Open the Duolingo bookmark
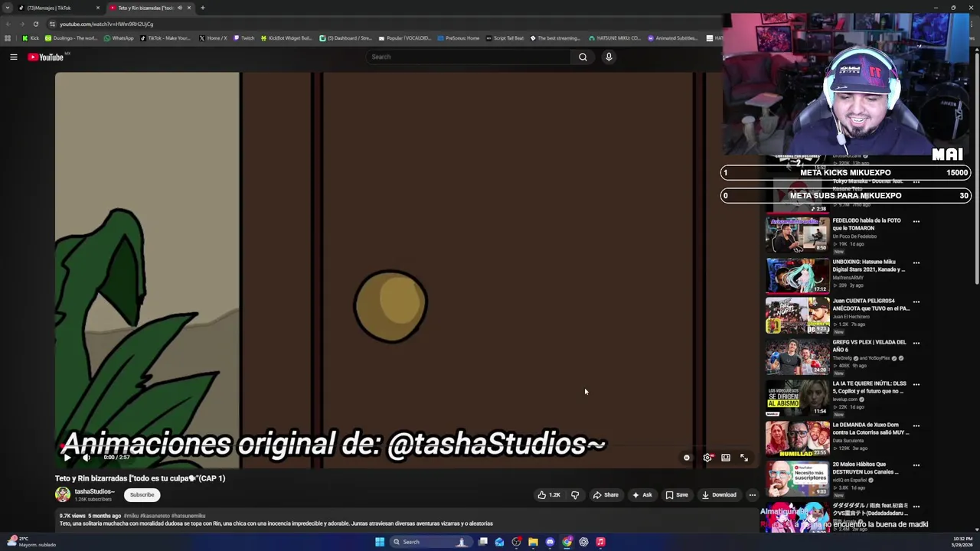The height and width of the screenshot is (551, 980). tap(71, 38)
